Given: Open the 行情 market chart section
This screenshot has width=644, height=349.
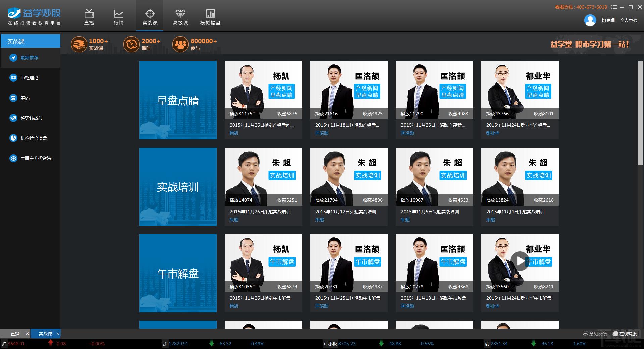Looking at the screenshot, I should pyautogui.click(x=119, y=17).
